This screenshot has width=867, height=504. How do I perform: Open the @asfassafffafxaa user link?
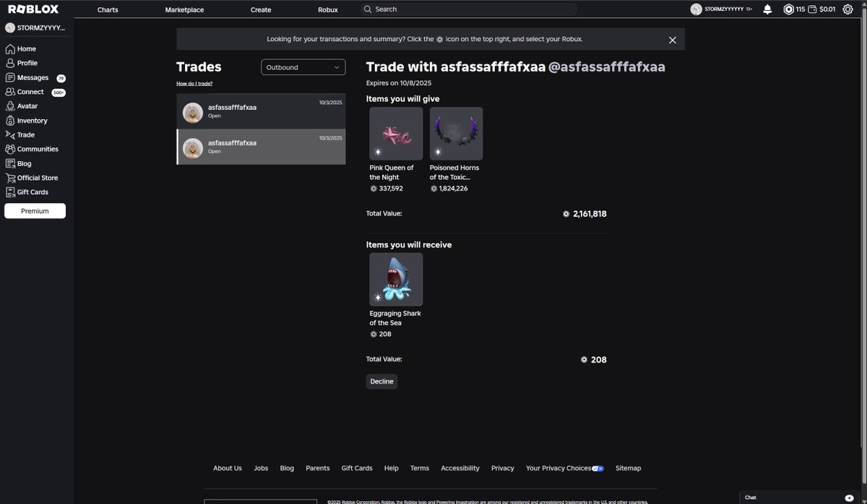tap(607, 67)
